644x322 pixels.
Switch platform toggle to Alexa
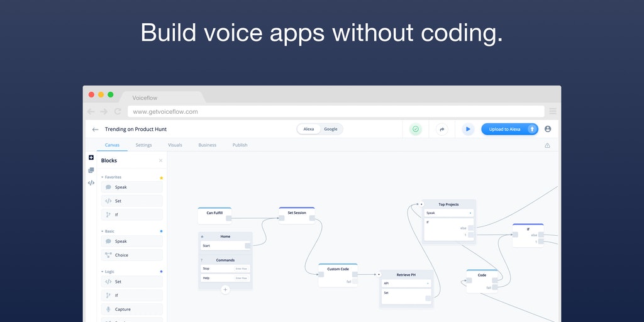309,129
